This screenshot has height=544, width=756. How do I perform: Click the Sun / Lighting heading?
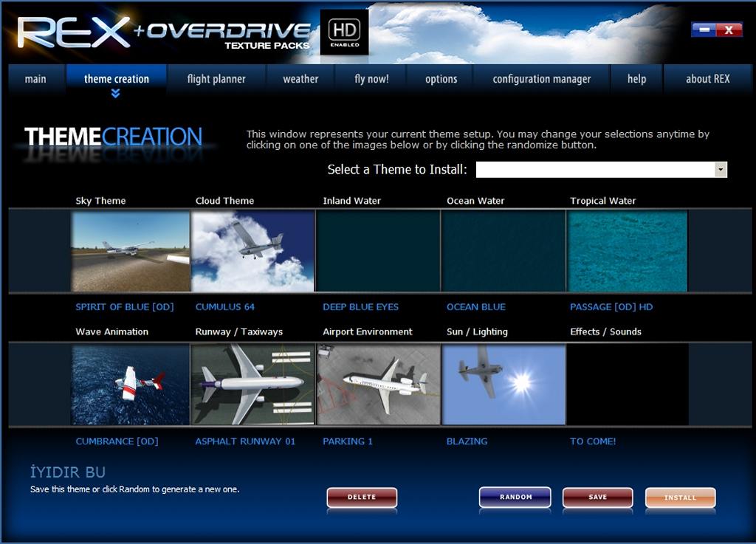pos(477,331)
